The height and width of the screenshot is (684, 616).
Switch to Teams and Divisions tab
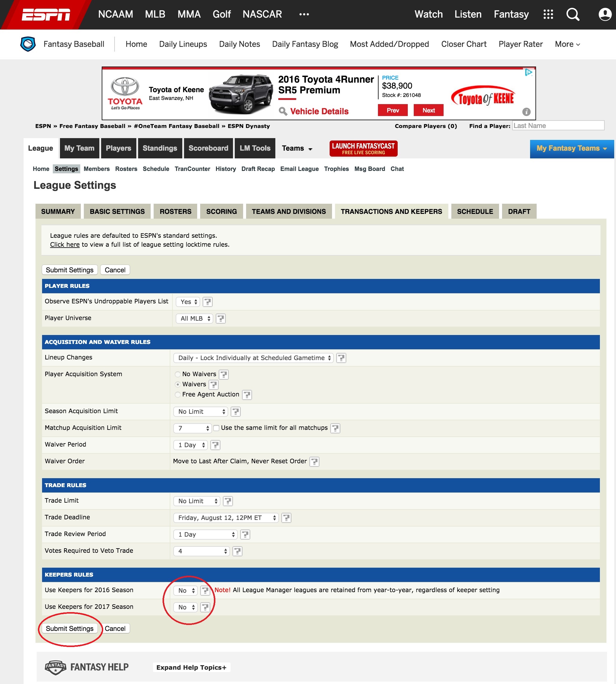point(289,211)
